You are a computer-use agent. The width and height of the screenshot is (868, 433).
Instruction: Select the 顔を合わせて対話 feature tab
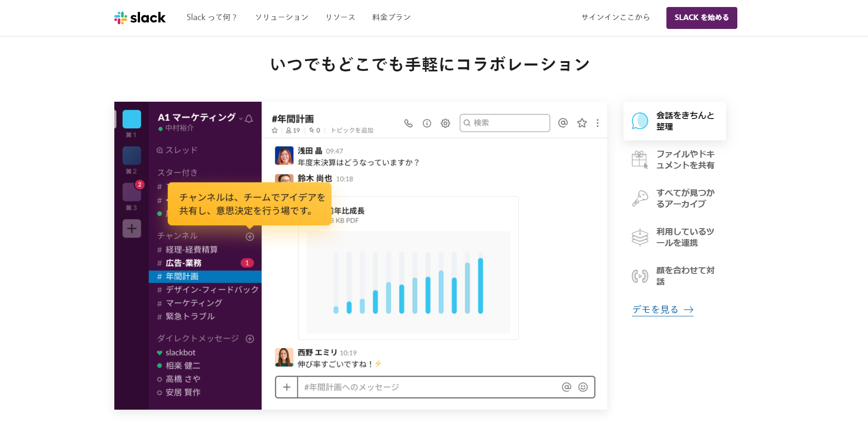pyautogui.click(x=674, y=276)
